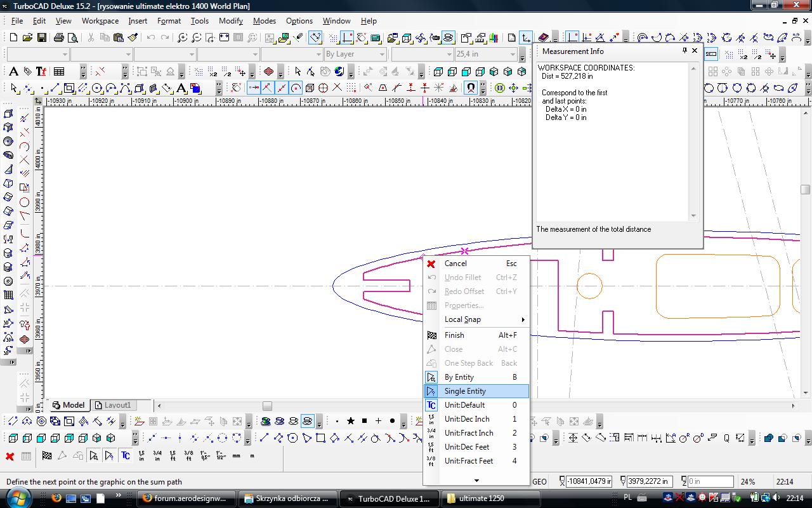The width and height of the screenshot is (812, 508).
Task: Open the folder icon to open a file
Action: click(x=27, y=38)
